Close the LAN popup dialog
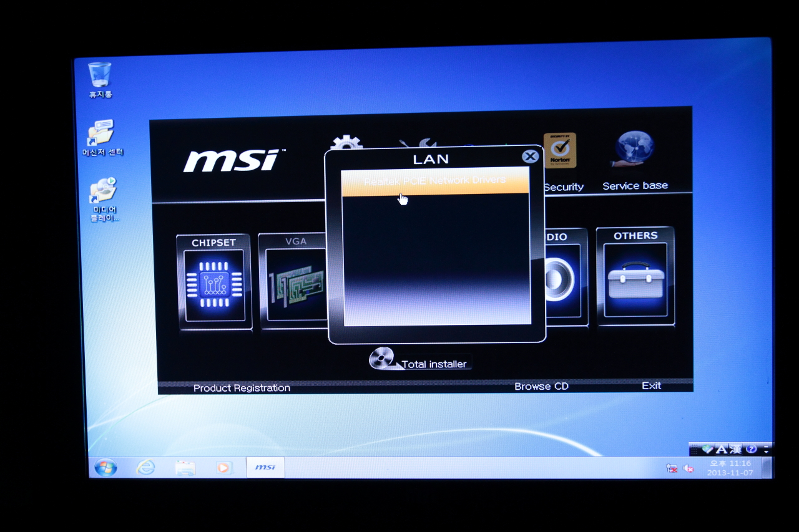The height and width of the screenshot is (532, 799). click(x=530, y=157)
